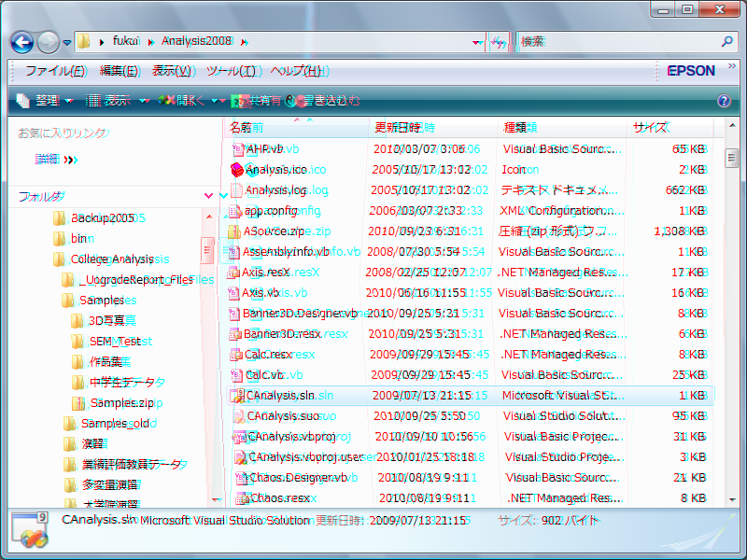This screenshot has height=560, width=747.
Task: Select the ASource.zip archive icon
Action: 234,231
